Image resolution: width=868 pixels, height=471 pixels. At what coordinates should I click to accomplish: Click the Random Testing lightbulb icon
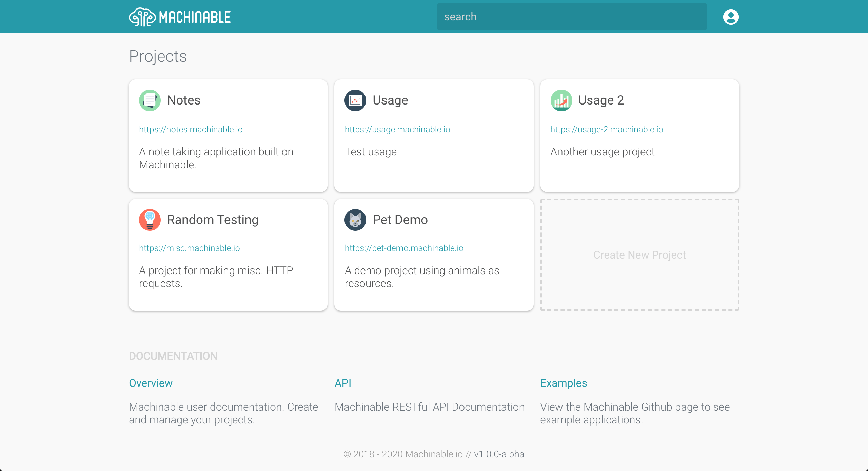pos(150,220)
